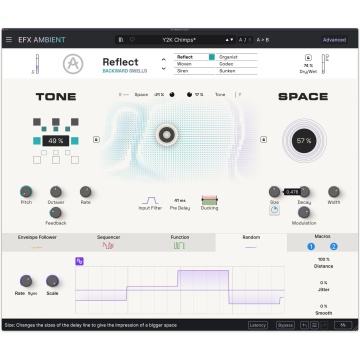Click the Octaver knob

coord(56,192)
